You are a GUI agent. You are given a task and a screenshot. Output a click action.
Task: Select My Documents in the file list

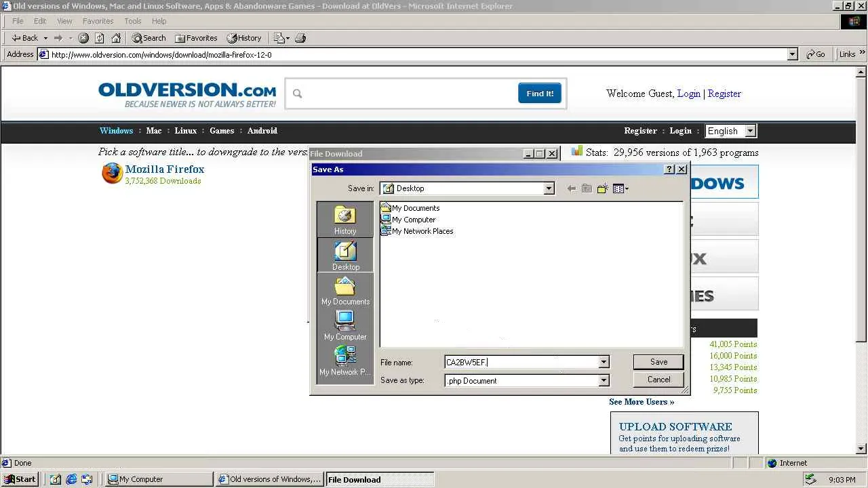tap(410, 208)
